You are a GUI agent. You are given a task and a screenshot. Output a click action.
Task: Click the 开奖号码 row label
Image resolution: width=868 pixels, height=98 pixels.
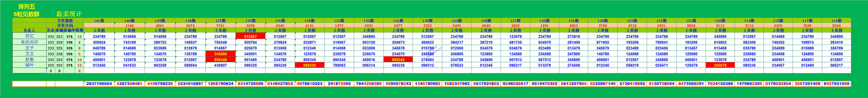click(x=65, y=26)
